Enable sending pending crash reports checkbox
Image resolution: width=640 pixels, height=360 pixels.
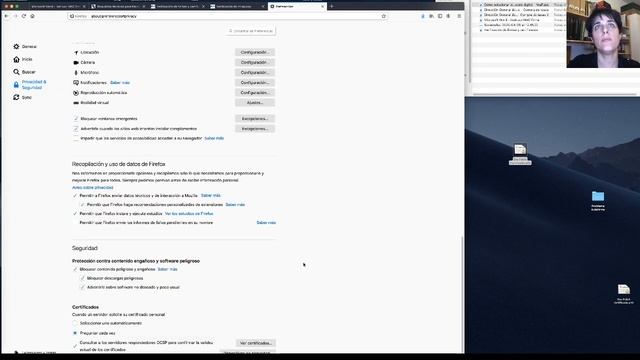tap(75, 223)
